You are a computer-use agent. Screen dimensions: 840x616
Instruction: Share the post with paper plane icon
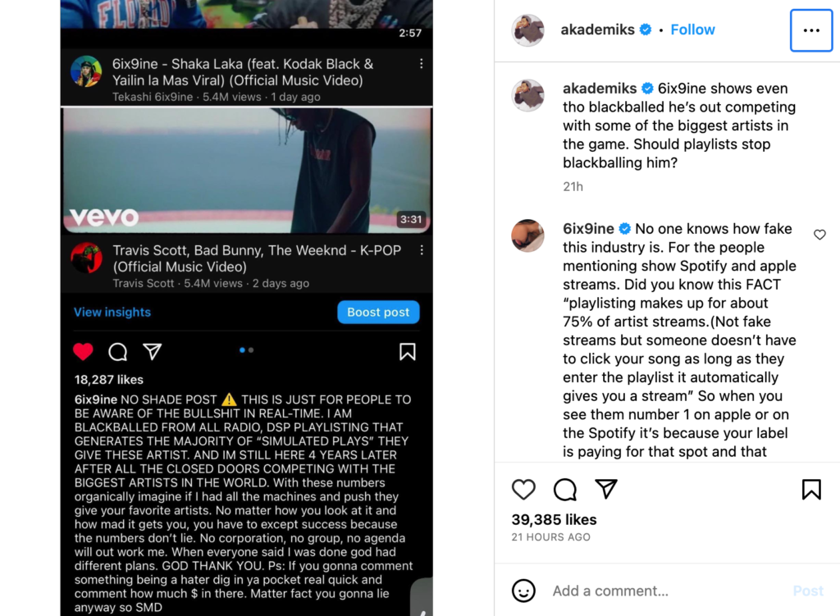click(606, 489)
